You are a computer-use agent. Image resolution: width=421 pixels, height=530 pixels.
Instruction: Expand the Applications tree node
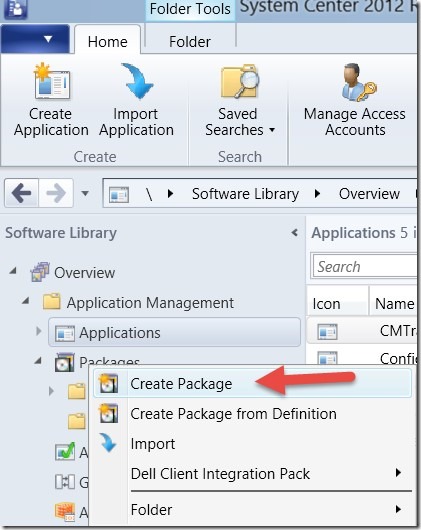(x=39, y=331)
